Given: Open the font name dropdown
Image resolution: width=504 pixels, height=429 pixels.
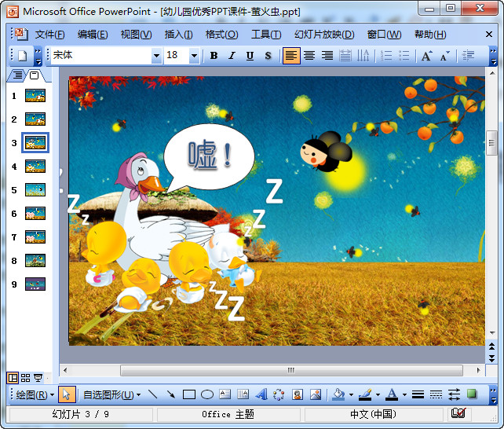Looking at the screenshot, I should [x=156, y=56].
